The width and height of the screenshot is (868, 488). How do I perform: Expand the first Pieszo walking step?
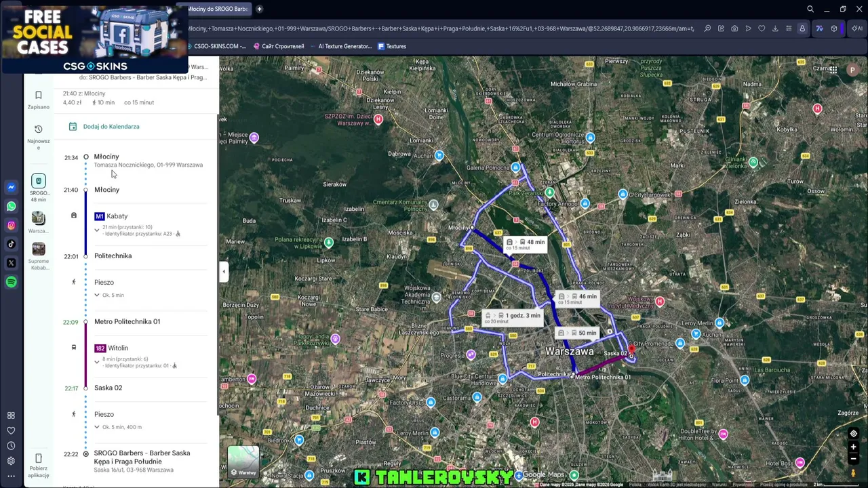click(97, 296)
